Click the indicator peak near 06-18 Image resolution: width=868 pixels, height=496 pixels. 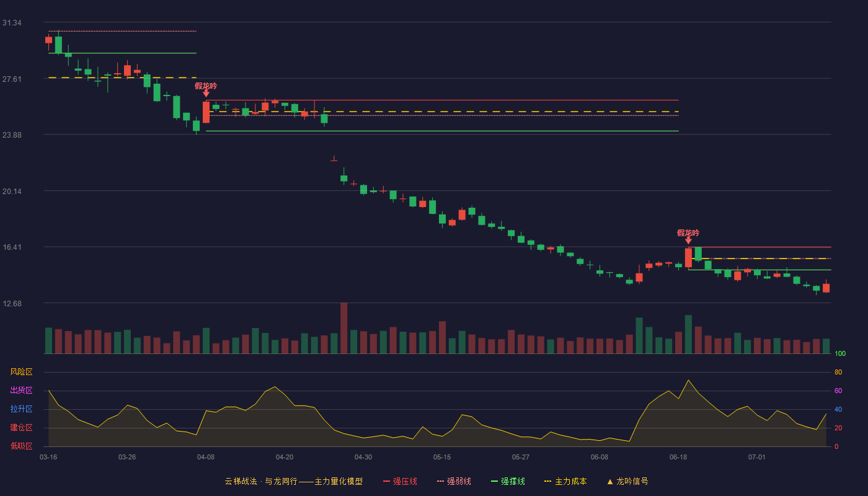tap(688, 380)
